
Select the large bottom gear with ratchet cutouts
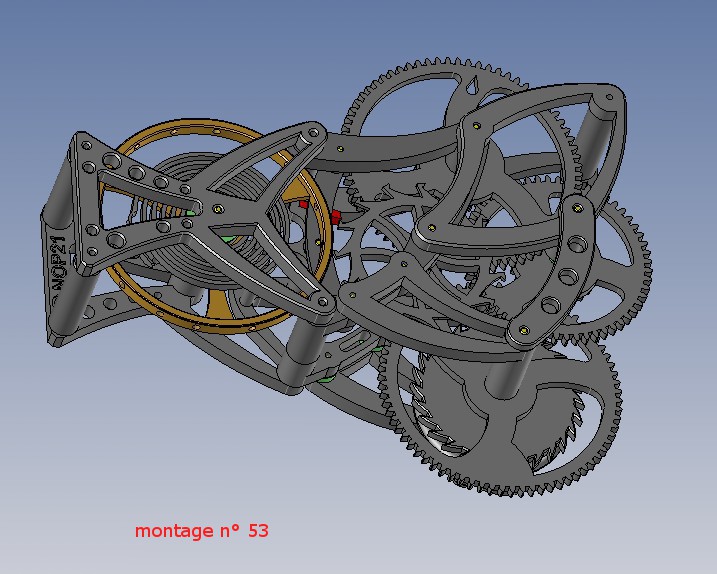pos(501,416)
